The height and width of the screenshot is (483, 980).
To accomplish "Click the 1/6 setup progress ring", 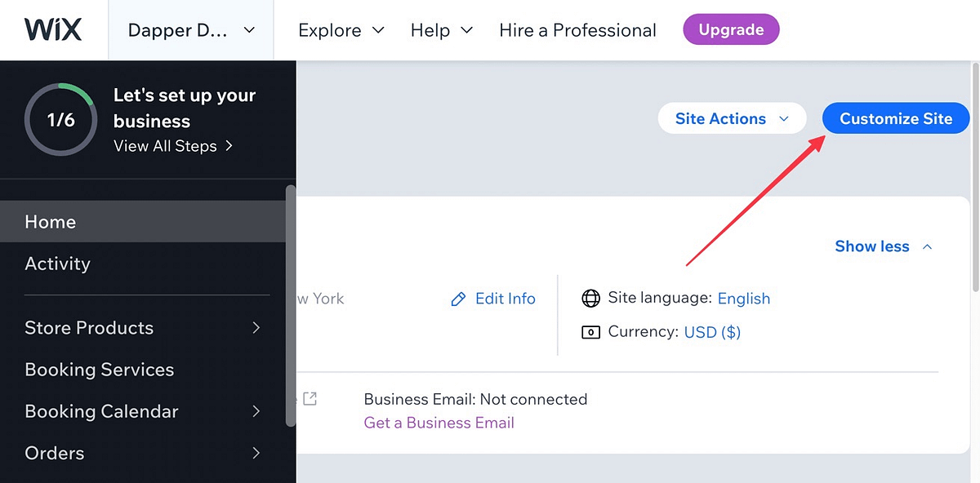I will coord(60,119).
